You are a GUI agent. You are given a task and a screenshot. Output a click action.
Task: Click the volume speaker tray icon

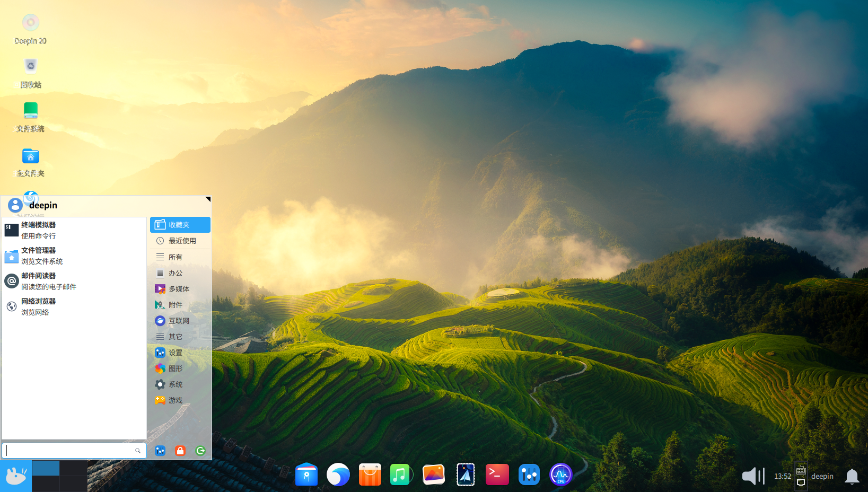[752, 476]
